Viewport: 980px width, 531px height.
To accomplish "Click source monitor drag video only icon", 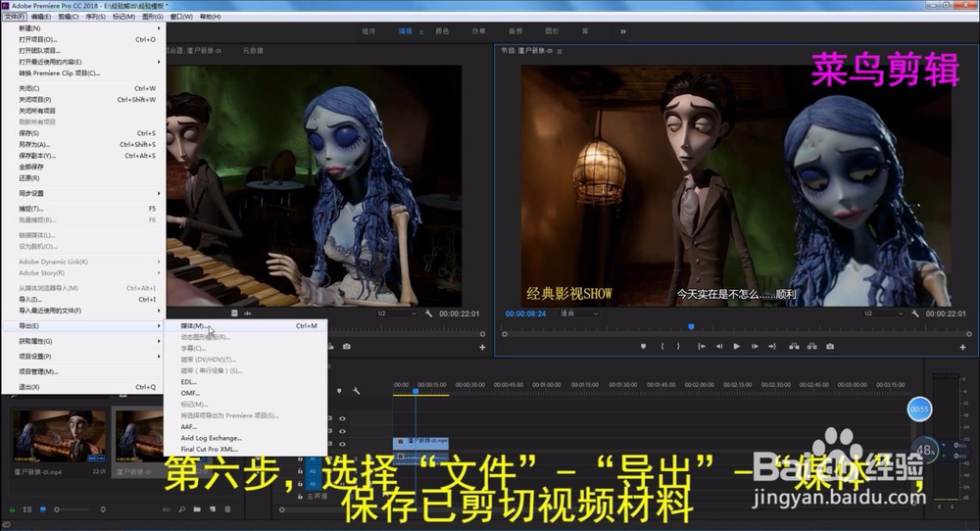I will 234,313.
